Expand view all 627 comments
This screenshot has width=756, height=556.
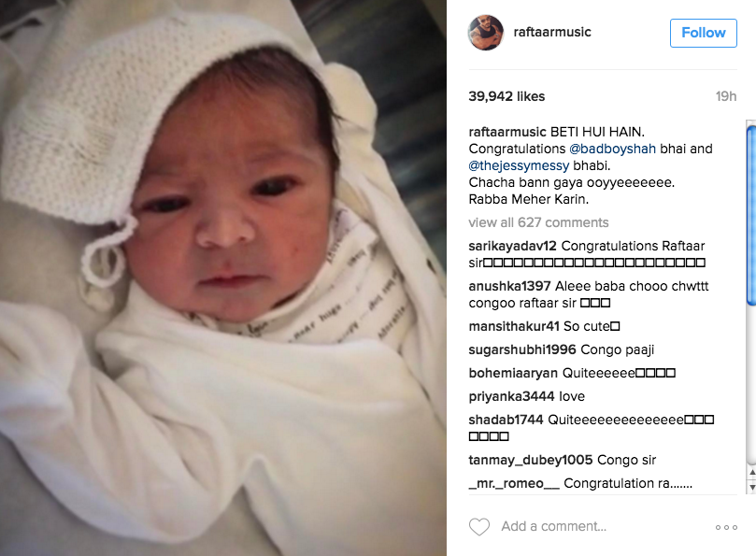538,222
